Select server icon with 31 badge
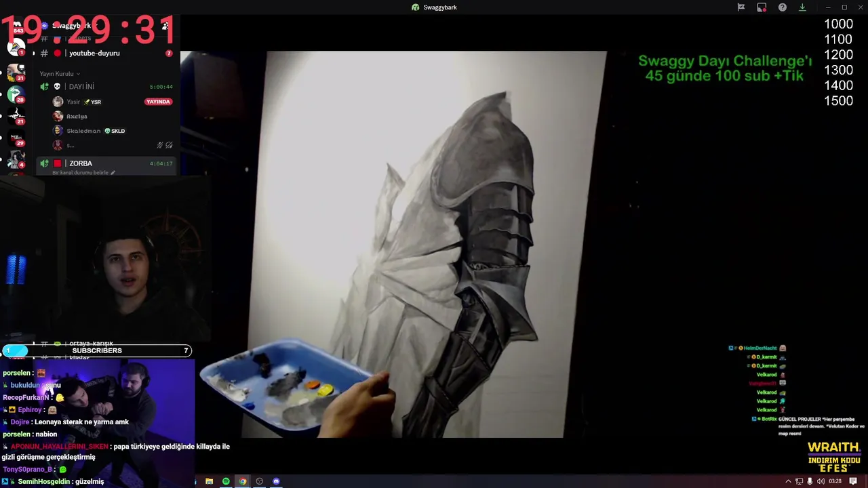 16,73
